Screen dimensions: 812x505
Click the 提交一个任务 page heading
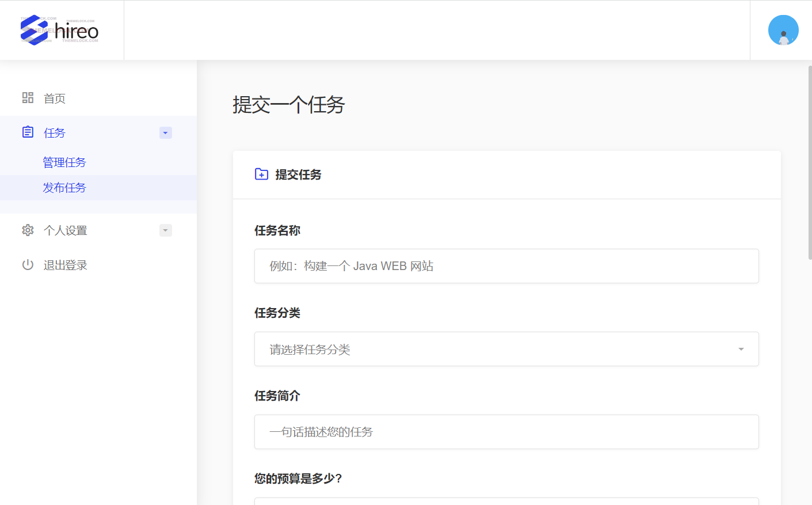pos(289,105)
